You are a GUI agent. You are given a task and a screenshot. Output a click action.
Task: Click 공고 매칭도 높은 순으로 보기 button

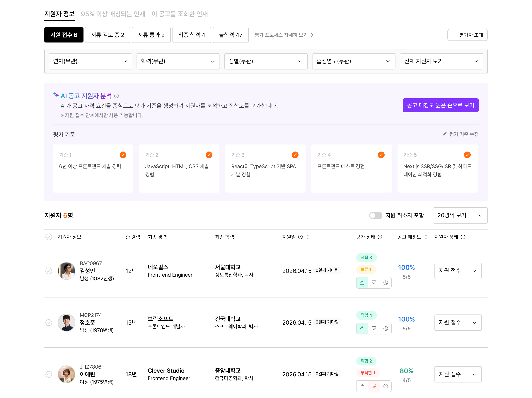pos(440,105)
